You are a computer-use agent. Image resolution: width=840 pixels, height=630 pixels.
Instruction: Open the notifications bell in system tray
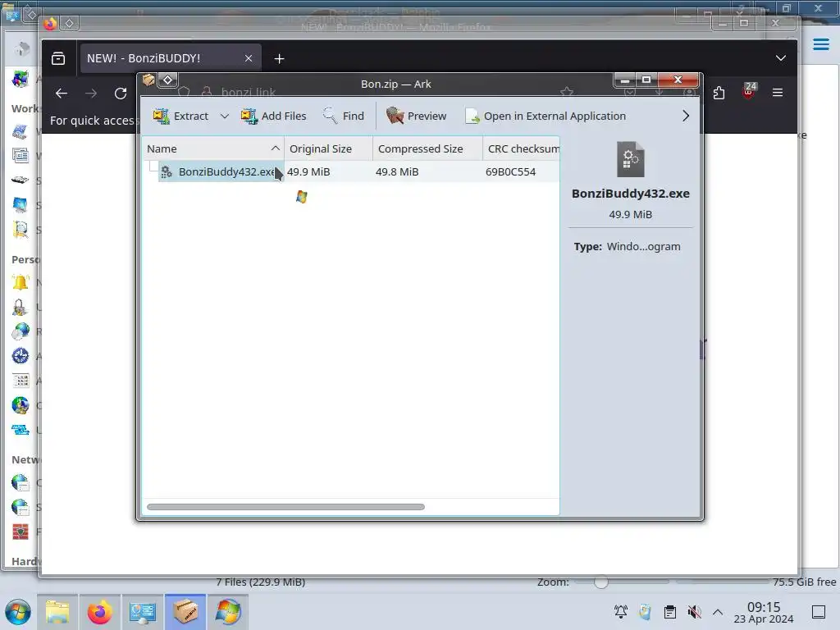click(621, 612)
